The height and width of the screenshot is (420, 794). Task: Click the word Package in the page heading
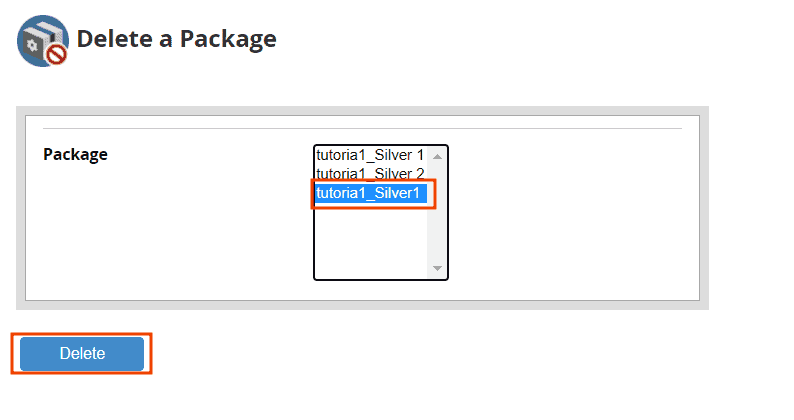coord(228,39)
